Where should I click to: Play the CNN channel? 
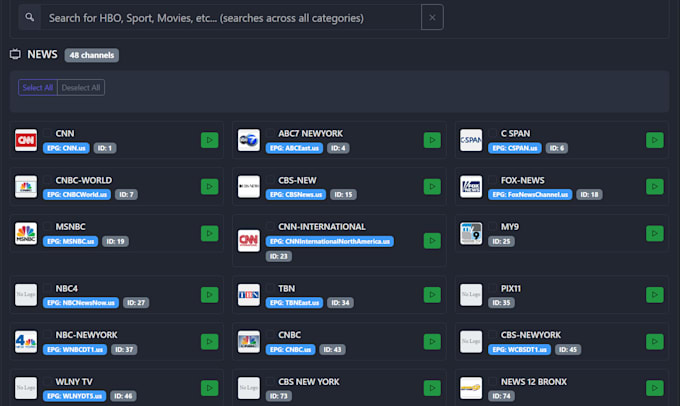point(209,140)
